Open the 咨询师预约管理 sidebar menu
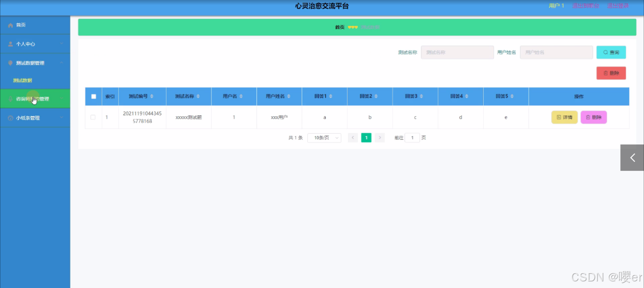This screenshot has width=644, height=288. point(35,99)
